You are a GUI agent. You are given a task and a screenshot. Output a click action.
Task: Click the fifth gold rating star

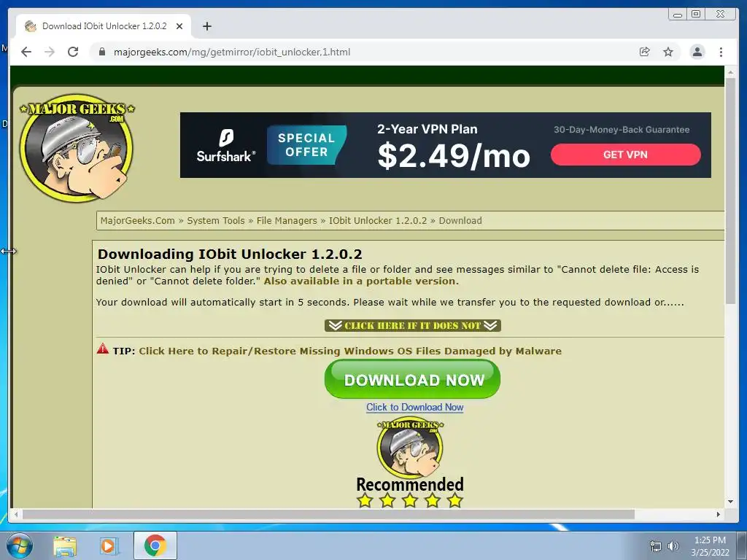(x=455, y=500)
